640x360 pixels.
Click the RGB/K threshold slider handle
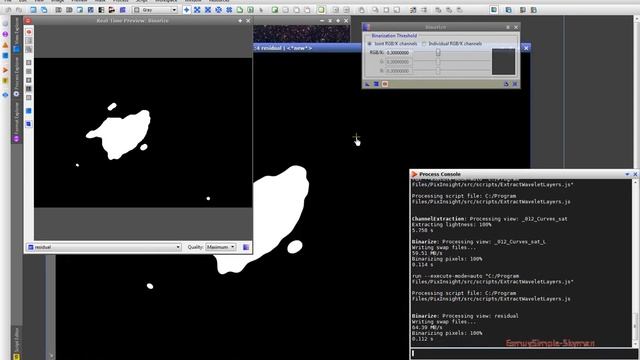coord(438,53)
